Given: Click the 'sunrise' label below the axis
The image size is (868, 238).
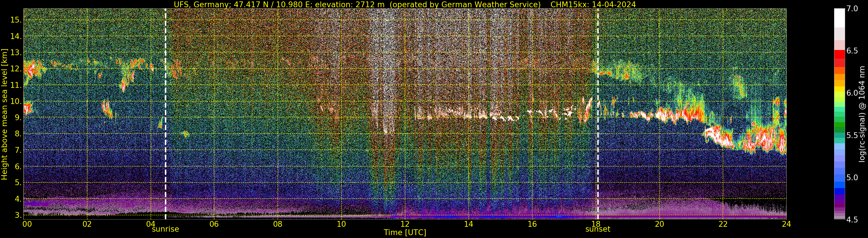Looking at the screenshot, I should click(165, 229).
